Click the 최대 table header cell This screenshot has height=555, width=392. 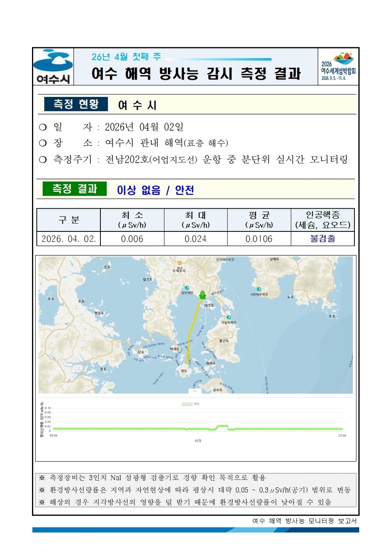click(x=196, y=220)
